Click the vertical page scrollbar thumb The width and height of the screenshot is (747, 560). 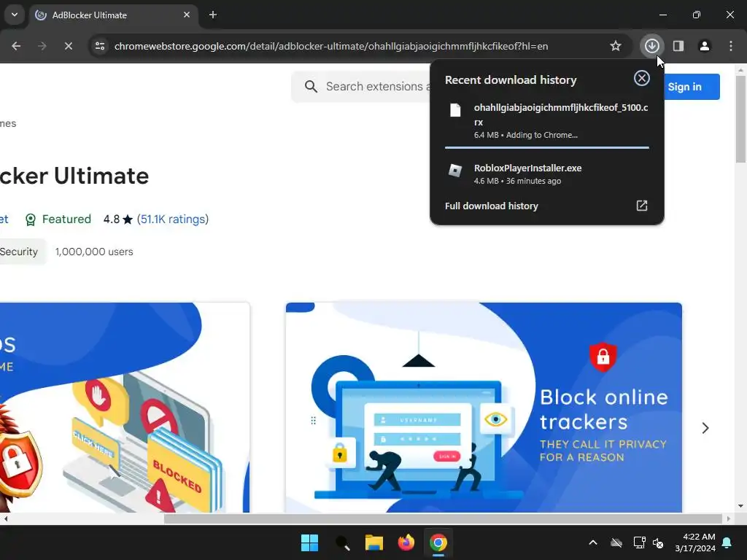click(x=740, y=119)
